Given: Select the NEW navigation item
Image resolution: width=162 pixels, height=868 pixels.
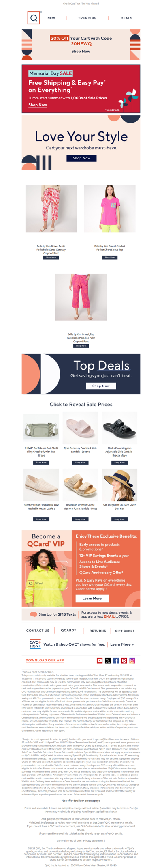Looking at the screenshot, I should tap(51, 18).
